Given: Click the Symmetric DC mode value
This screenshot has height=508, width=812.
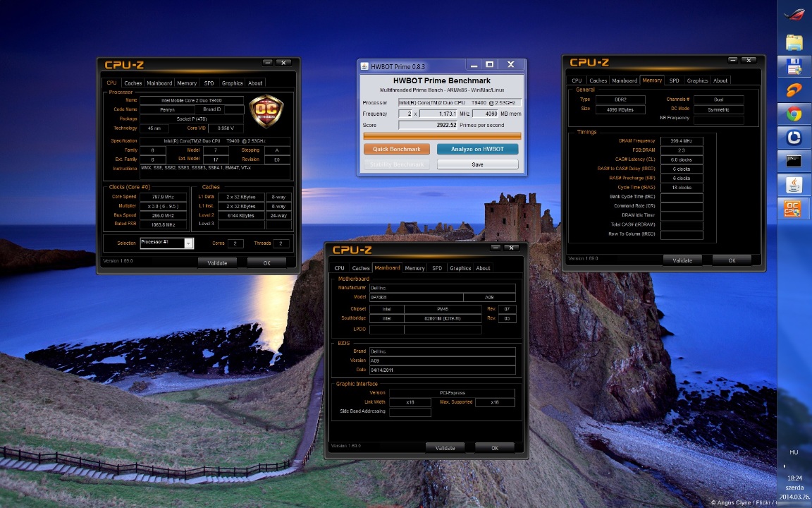Looking at the screenshot, I should click(719, 110).
